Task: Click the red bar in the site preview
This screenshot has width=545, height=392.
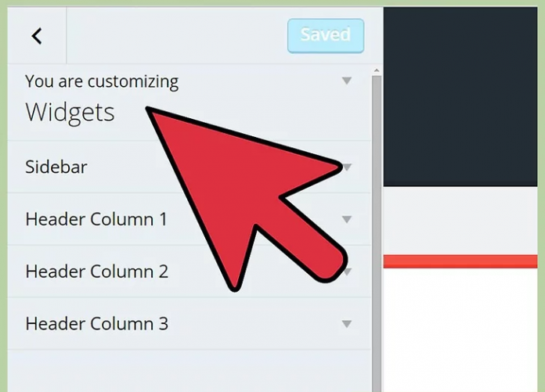Action: coord(460,261)
